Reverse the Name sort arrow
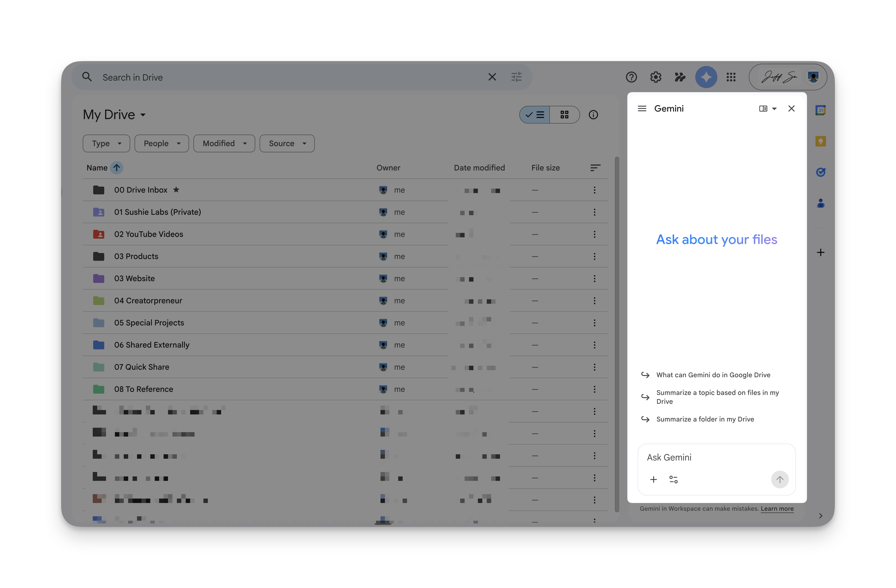The image size is (896, 588). click(117, 168)
